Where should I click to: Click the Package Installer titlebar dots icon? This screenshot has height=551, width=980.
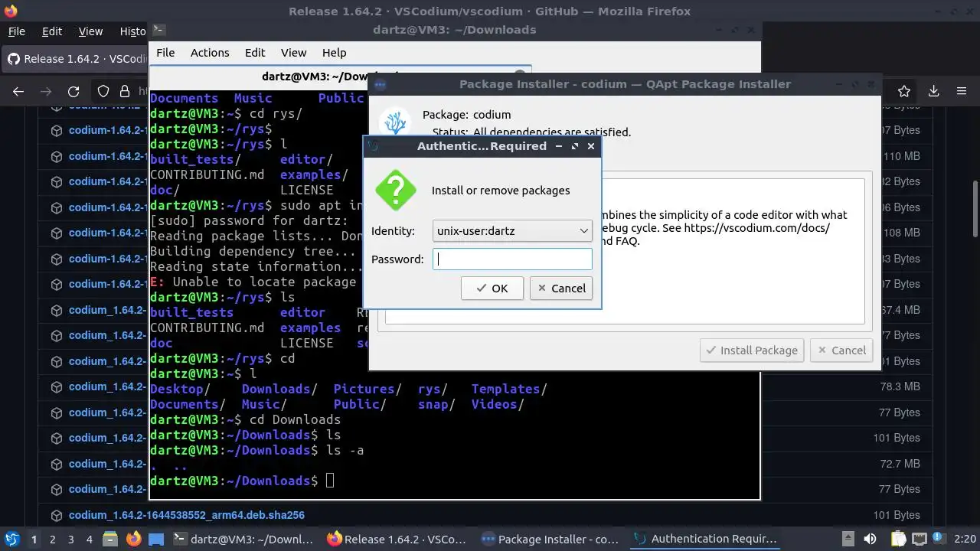pyautogui.click(x=380, y=85)
